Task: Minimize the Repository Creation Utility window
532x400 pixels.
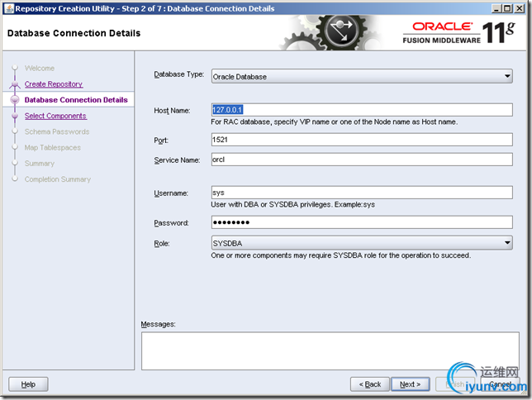Action: click(496, 8)
